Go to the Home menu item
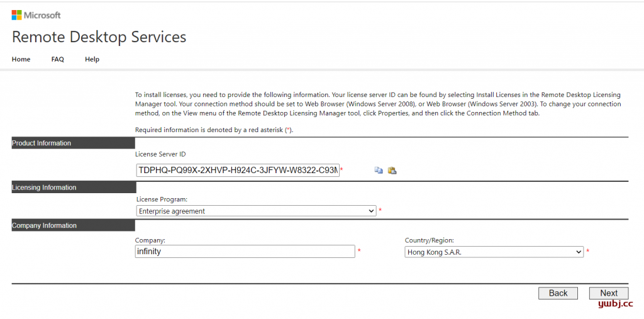Screen dimensions: 644x319 point(21,59)
